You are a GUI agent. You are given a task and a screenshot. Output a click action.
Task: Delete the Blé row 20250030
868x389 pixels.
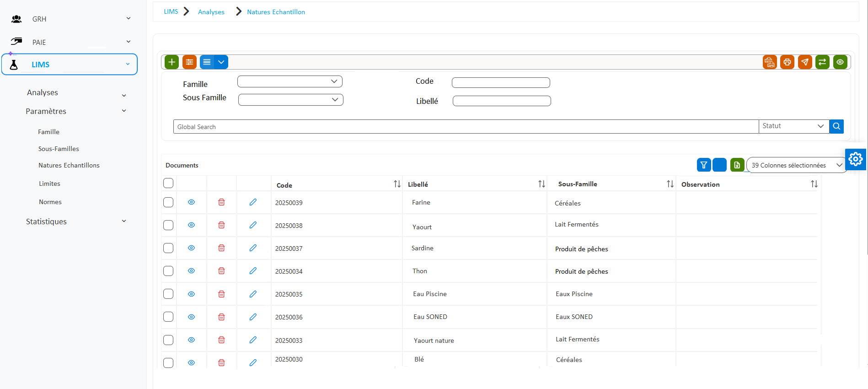pyautogui.click(x=221, y=363)
